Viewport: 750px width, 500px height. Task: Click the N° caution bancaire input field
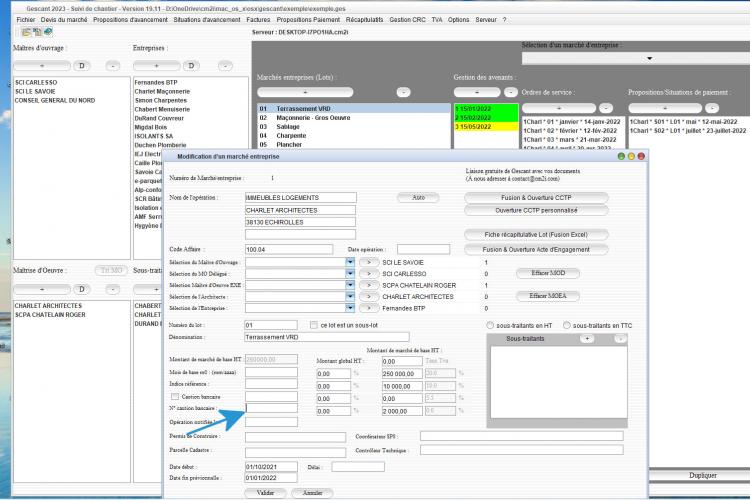coord(271,408)
